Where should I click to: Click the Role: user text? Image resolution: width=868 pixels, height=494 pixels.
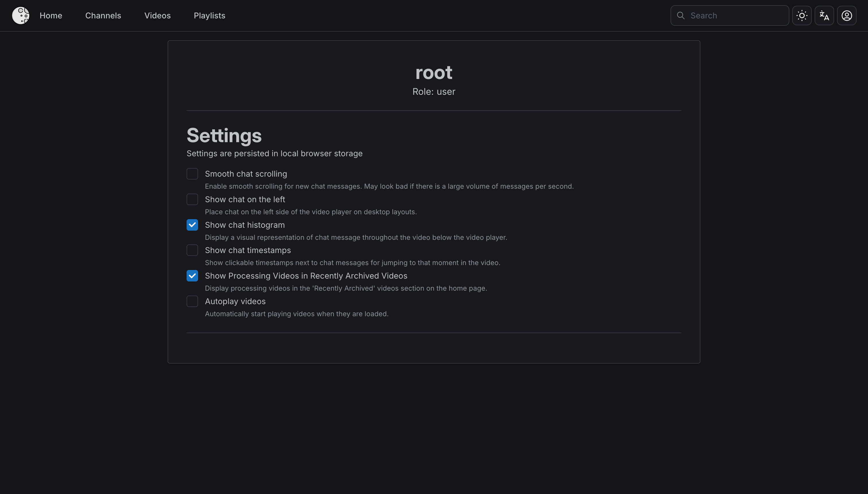tap(434, 92)
